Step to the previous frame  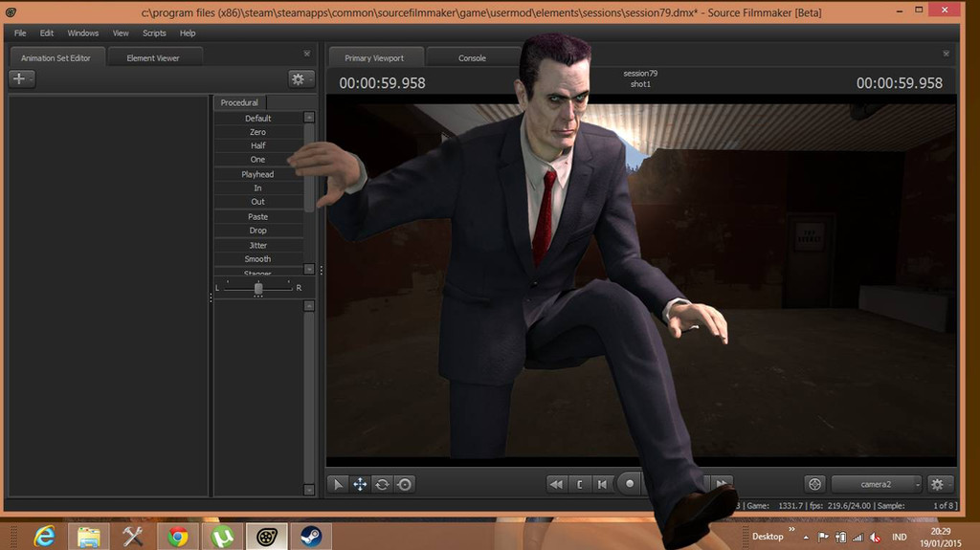[602, 484]
